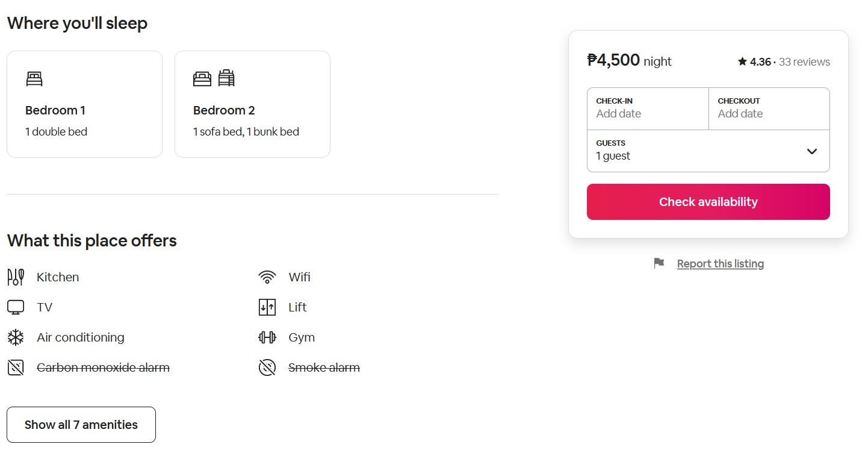Open Show all 7 amenities
The image size is (868, 450).
81,425
